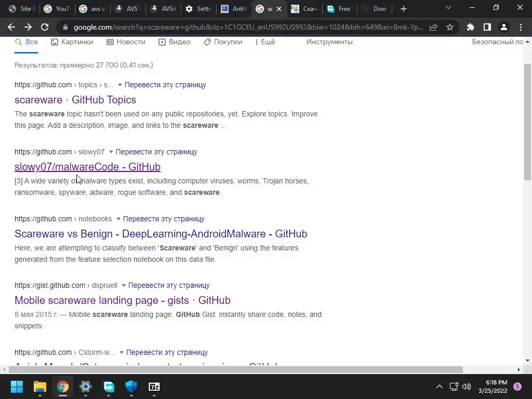Reload the current Google page

tap(45, 27)
